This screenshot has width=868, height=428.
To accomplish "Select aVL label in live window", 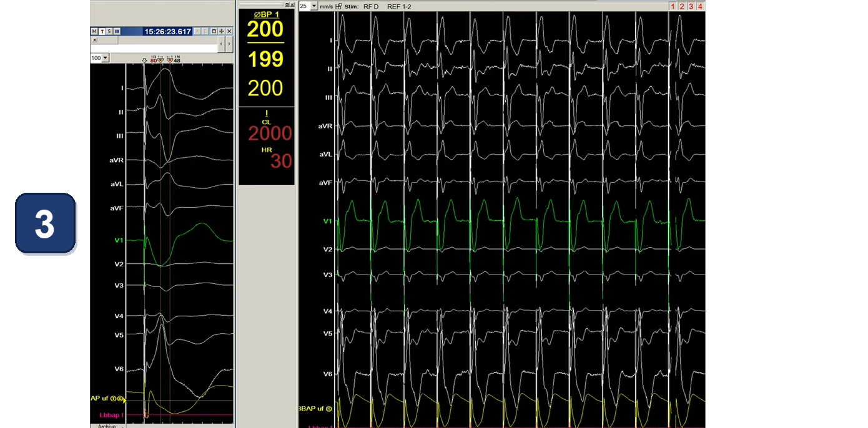I will point(325,154).
